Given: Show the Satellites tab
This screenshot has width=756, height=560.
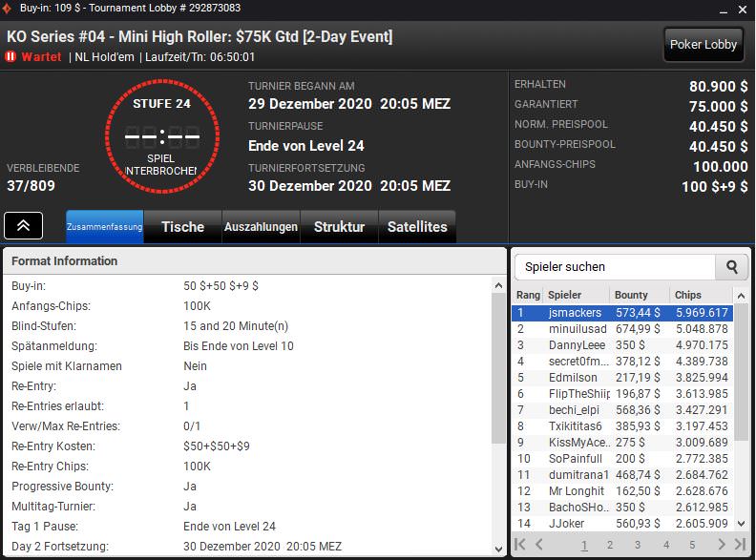Looking at the screenshot, I should [417, 227].
